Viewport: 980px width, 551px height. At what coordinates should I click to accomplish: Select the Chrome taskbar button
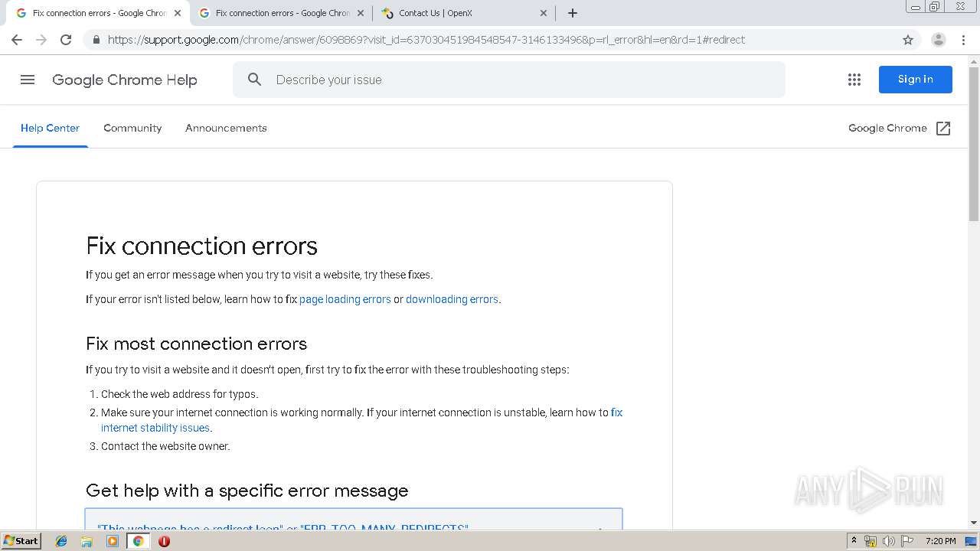[139, 541]
